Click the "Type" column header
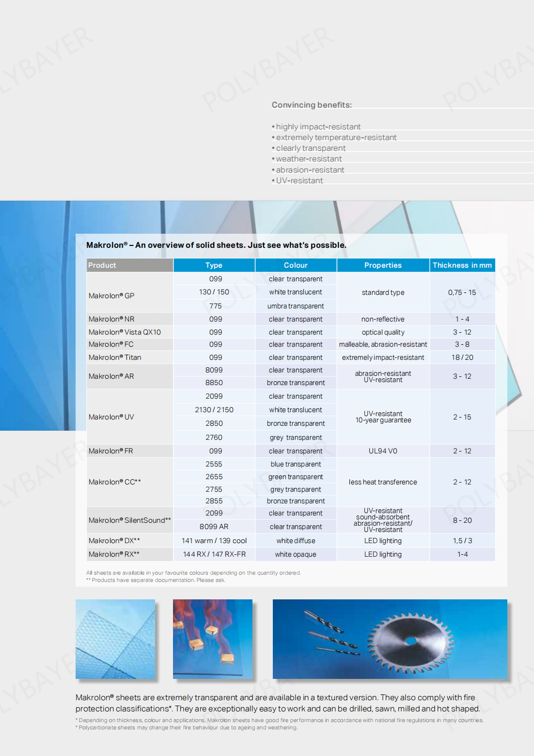The width and height of the screenshot is (534, 756). 214,265
